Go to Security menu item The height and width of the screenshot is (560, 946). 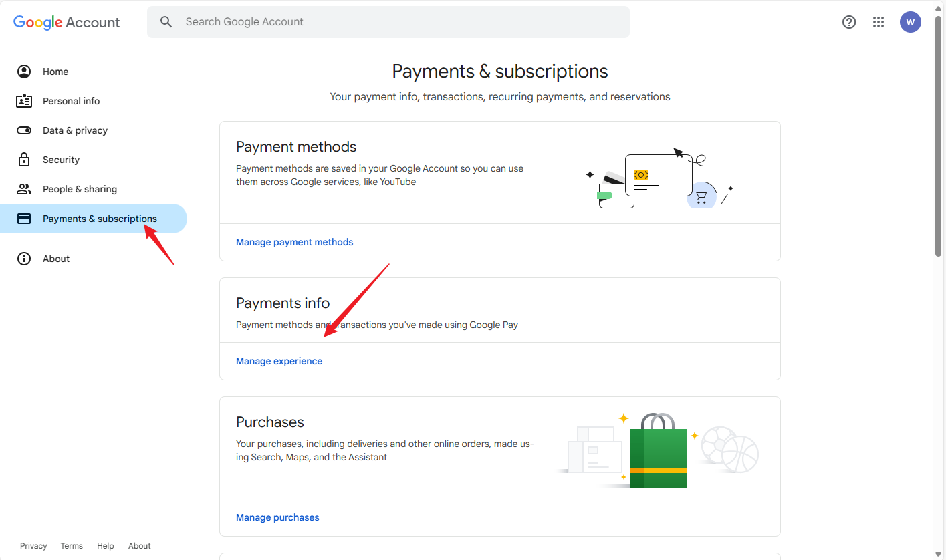point(61,160)
